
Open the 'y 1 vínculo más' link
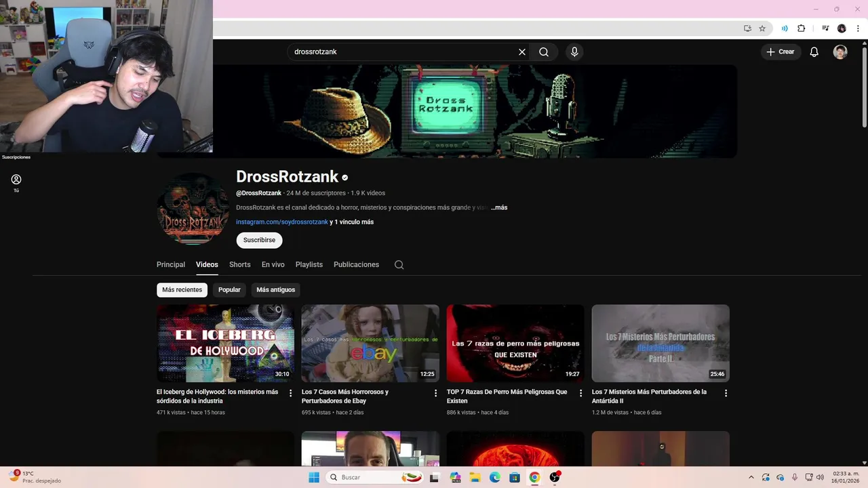tap(352, 222)
